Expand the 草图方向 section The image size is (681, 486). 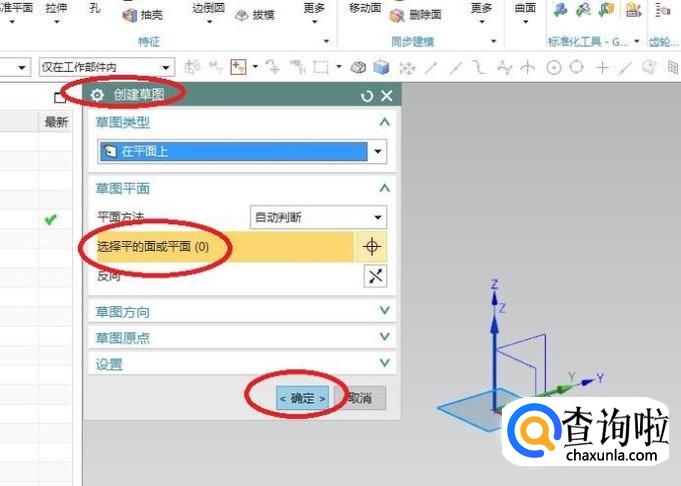tap(242, 311)
